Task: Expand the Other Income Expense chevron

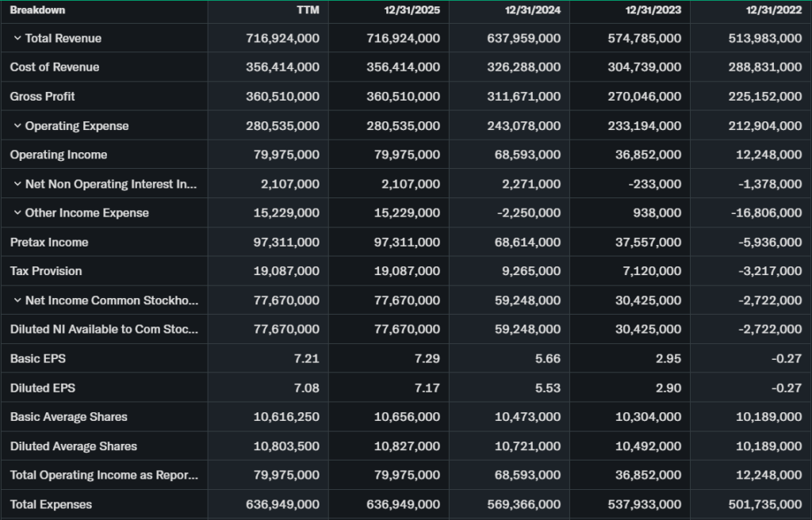Action: pyautogui.click(x=17, y=213)
